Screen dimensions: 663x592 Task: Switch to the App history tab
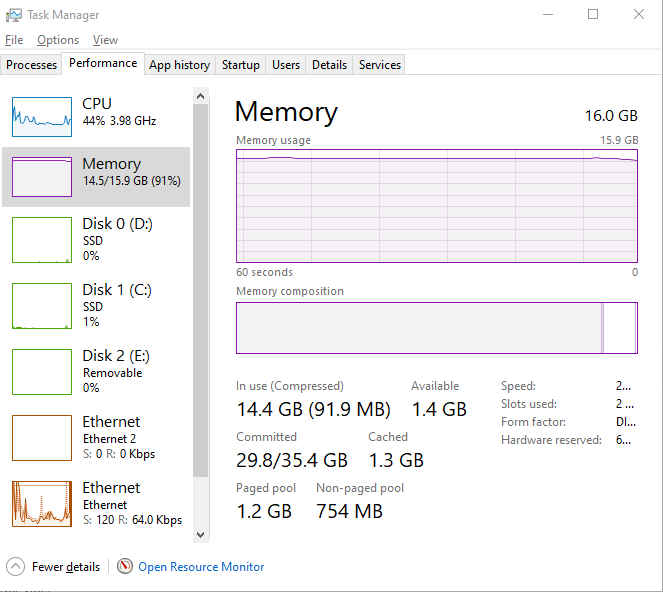[179, 65]
